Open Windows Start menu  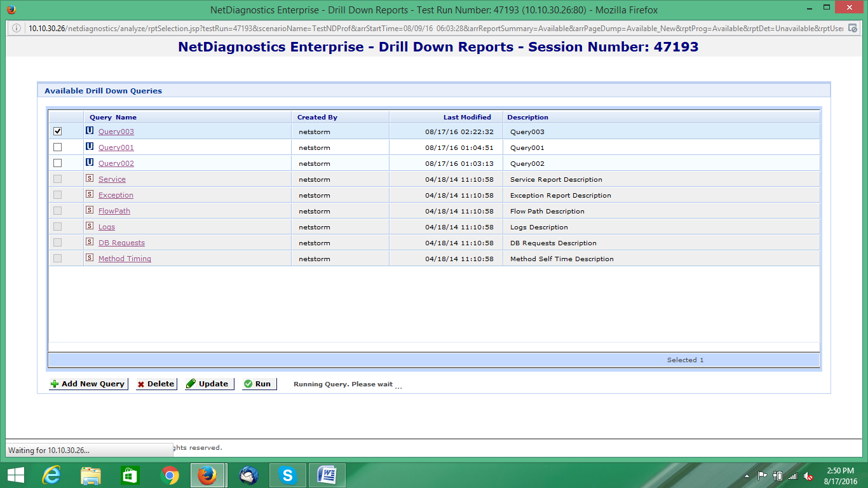(x=15, y=475)
